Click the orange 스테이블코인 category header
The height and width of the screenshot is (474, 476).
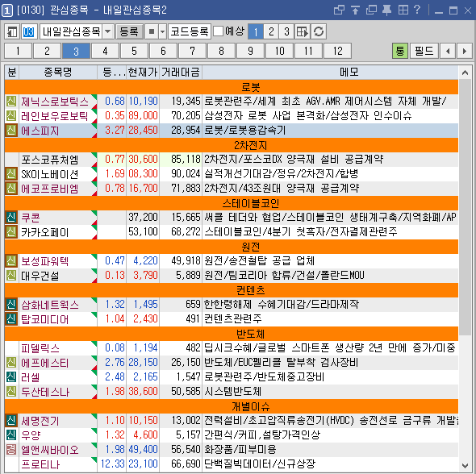[232, 203]
